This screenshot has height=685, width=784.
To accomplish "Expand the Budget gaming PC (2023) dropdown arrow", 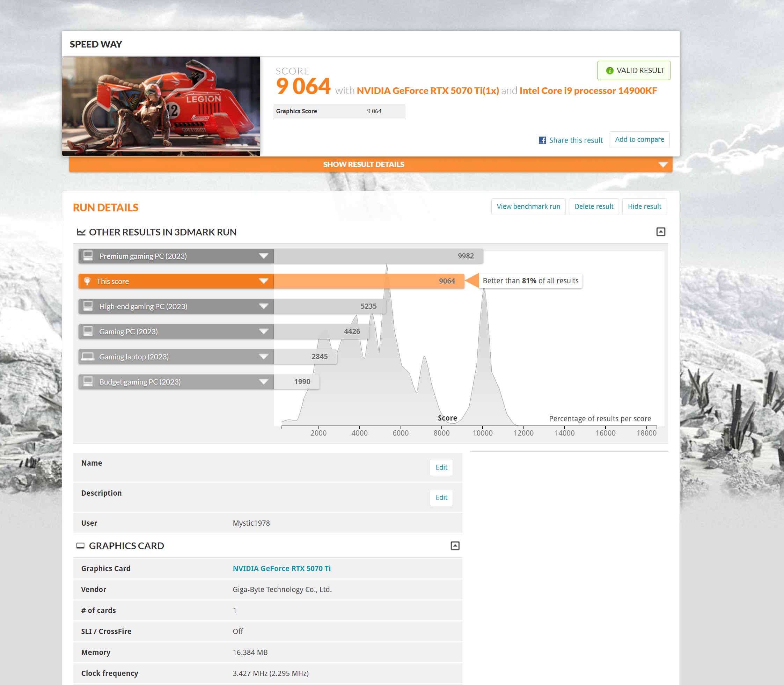I will pyautogui.click(x=263, y=381).
